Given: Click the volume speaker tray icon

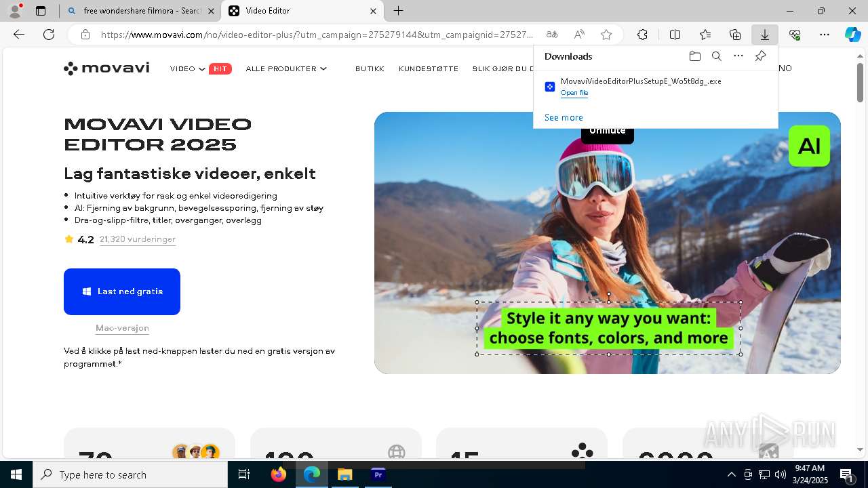Looking at the screenshot, I should tap(780, 474).
